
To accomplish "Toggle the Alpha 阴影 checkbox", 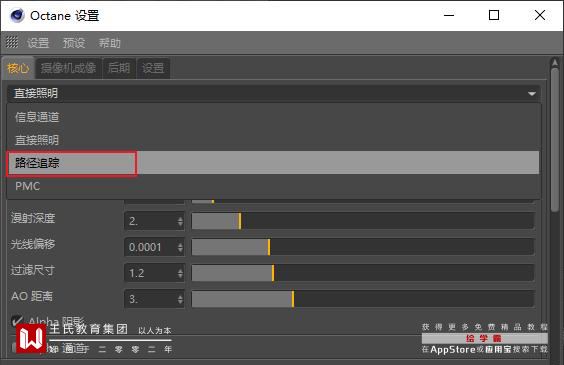I will [x=17, y=320].
